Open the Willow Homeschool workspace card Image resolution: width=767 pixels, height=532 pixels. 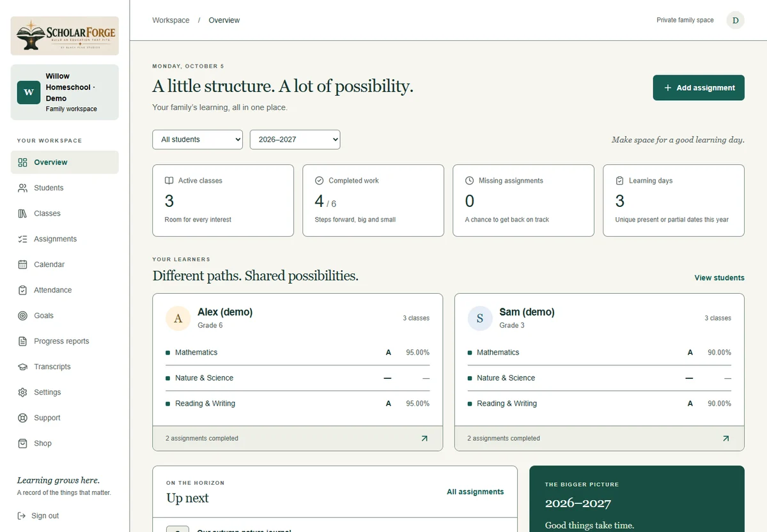pyautogui.click(x=65, y=92)
